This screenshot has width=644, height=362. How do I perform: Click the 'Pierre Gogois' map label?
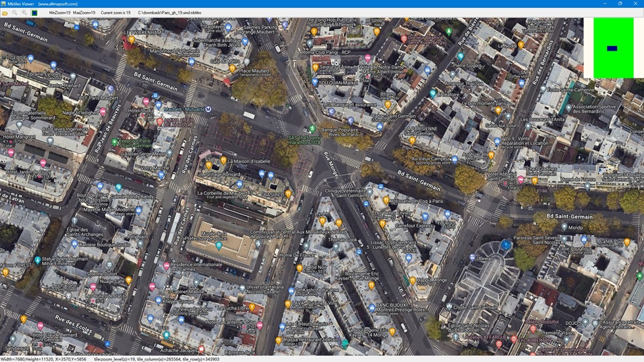[x=467, y=65]
